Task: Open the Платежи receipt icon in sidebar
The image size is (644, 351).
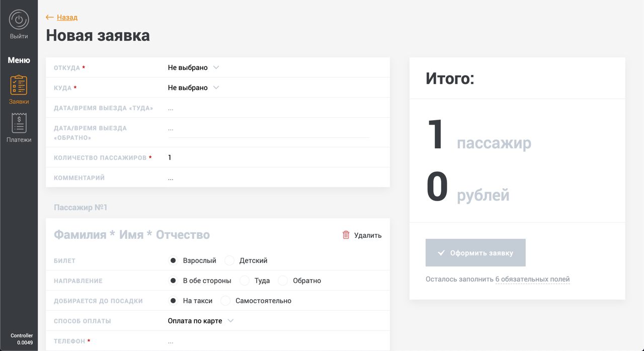Action: coord(19,123)
